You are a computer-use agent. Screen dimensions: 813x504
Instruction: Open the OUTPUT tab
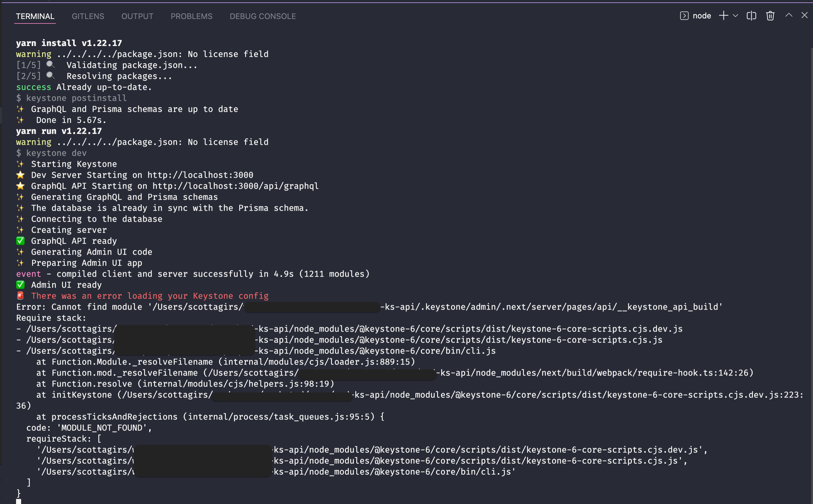pos(138,16)
